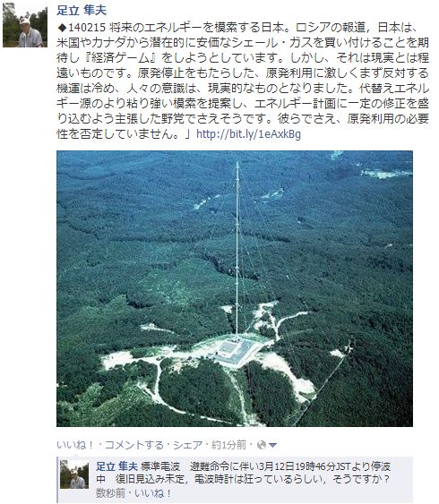This screenshot has height=504, width=439.
Task: Open the commenter's small avatar picture
Action: (74, 474)
